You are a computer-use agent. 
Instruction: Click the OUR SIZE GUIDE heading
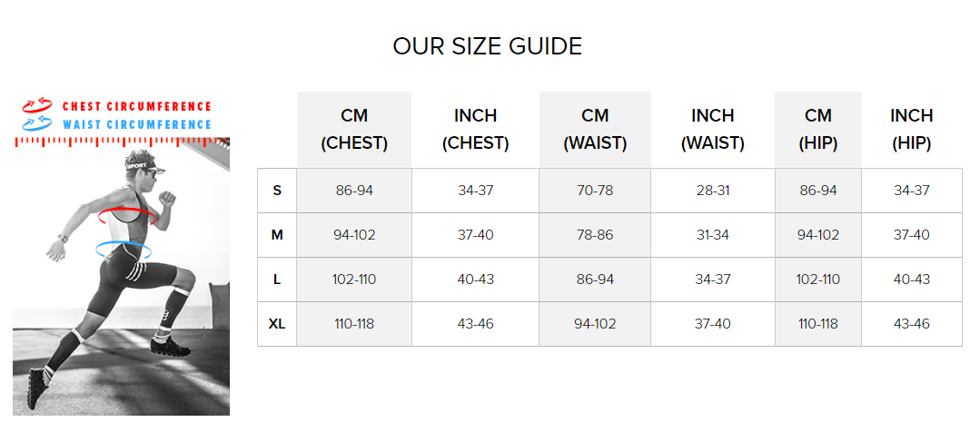pyautogui.click(x=488, y=47)
